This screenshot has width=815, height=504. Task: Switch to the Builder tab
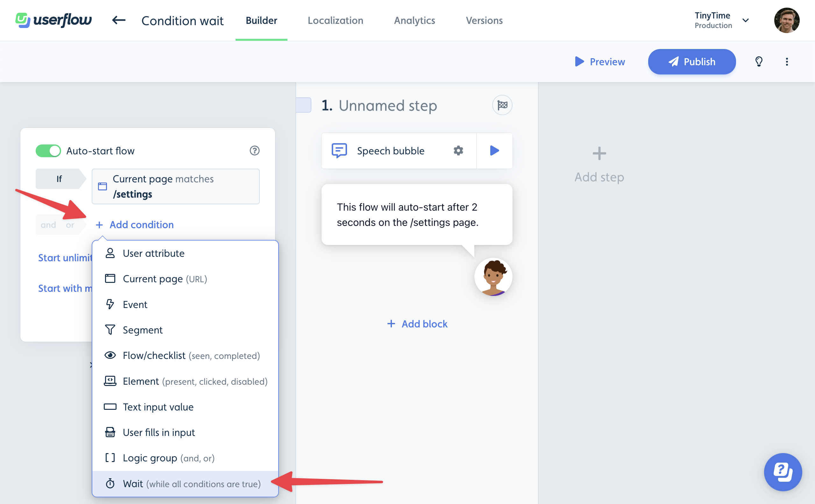click(261, 20)
